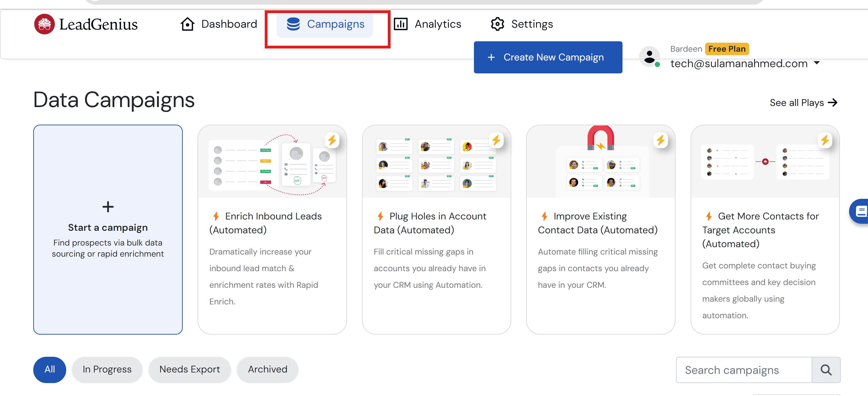
Task: Show Archived campaigns filter
Action: pos(267,369)
